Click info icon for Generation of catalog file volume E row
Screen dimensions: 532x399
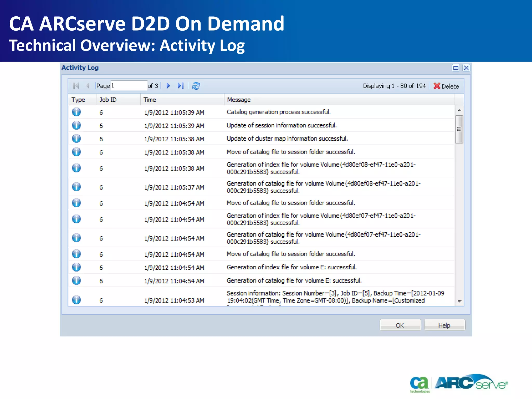(76, 280)
